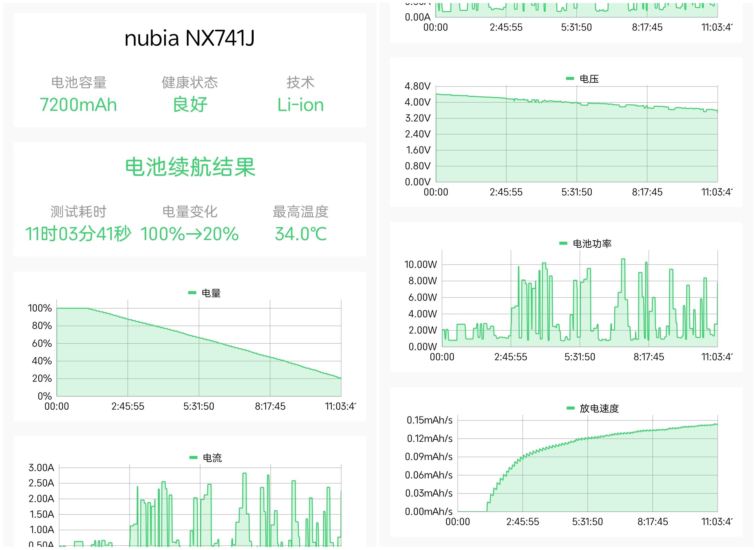Toggle the 电压 legend marker

tap(570, 79)
